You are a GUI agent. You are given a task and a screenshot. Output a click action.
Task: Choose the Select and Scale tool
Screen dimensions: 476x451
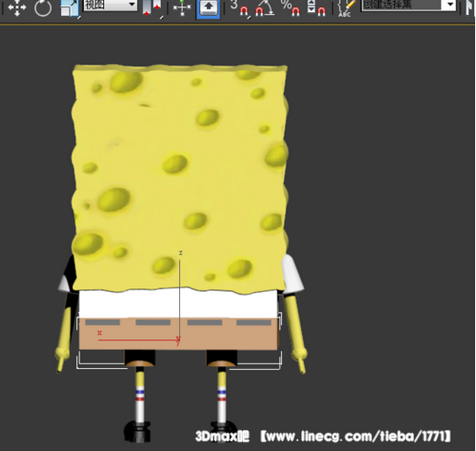tap(70, 8)
